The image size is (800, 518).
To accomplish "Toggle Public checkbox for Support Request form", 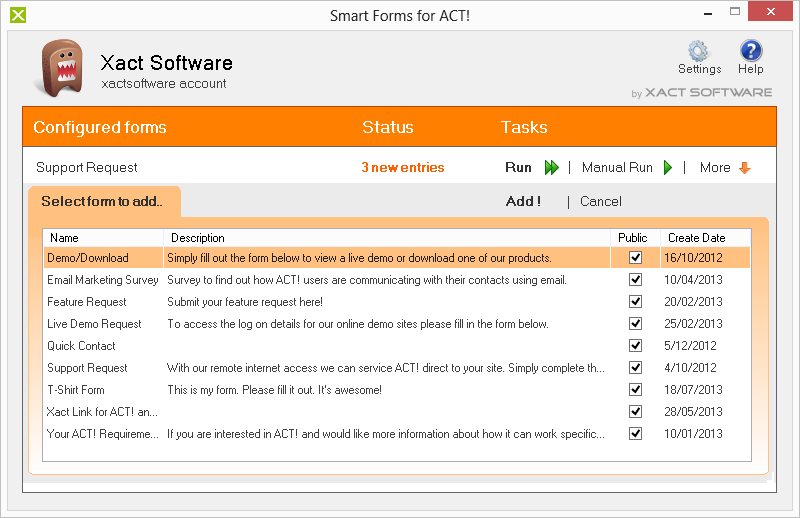I will point(635,367).
